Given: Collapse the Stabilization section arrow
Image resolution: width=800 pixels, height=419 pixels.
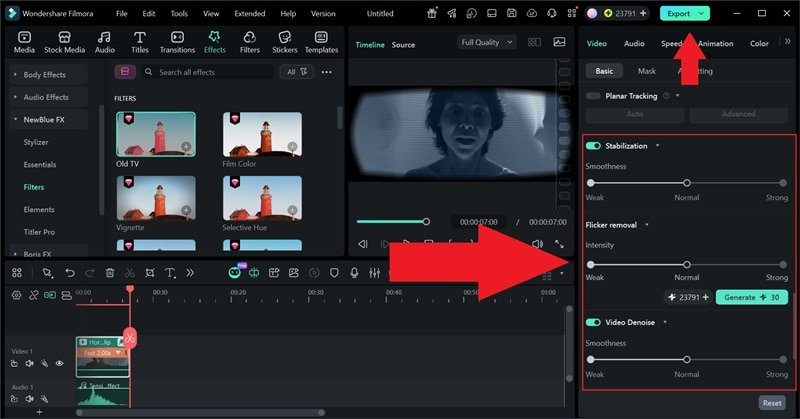Looking at the screenshot, I should (x=658, y=146).
